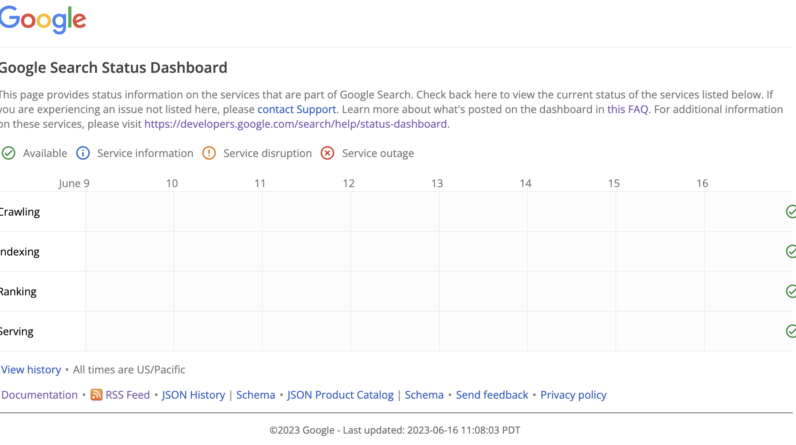Click the orange Service disruption legend icon
The width and height of the screenshot is (796, 445).
click(x=209, y=153)
